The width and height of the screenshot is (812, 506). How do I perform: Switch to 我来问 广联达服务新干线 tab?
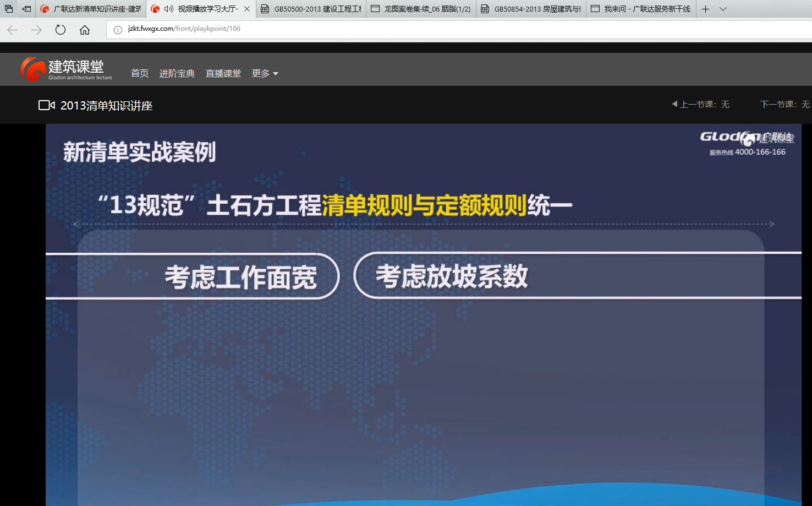pos(641,9)
